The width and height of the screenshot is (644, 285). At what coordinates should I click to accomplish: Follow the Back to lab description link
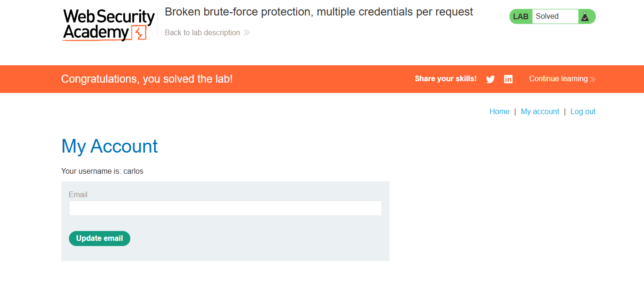pos(202,33)
